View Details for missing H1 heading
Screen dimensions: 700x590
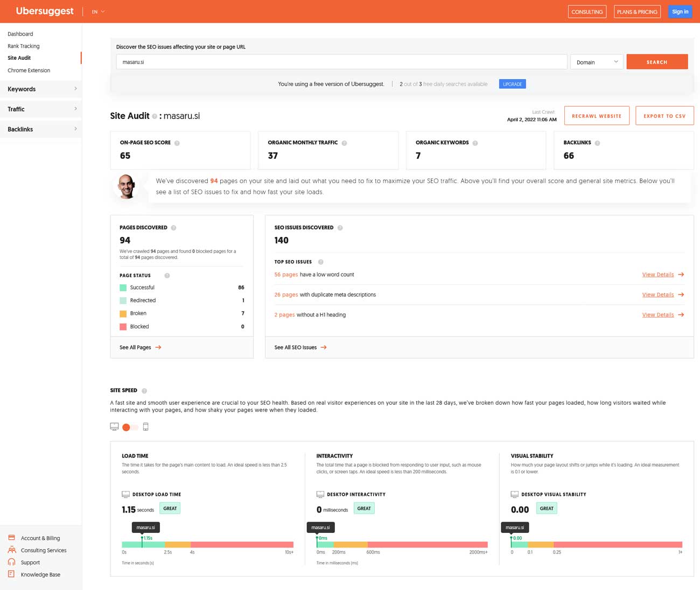(658, 315)
